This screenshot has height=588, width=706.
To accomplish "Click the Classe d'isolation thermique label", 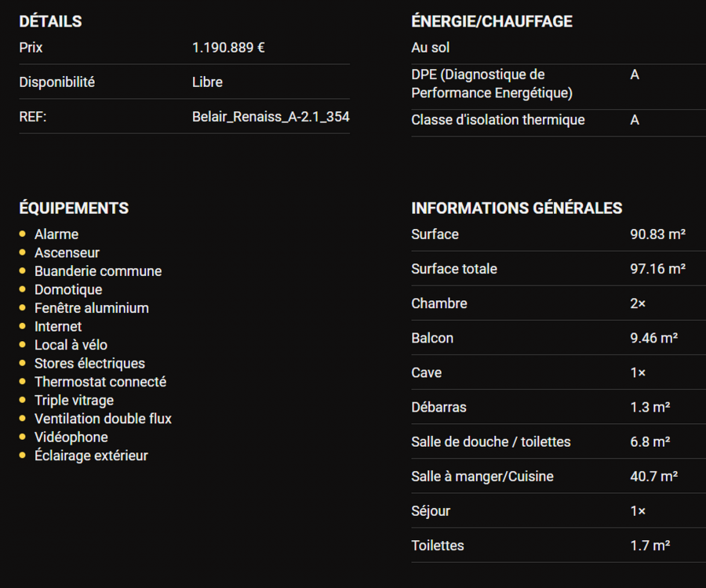I will coord(497,120).
